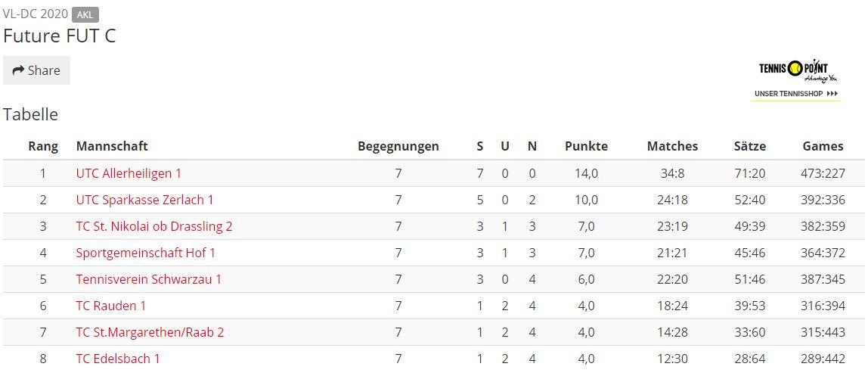
Task: Open Tennisverein Schwarzau 1 team page
Action: coord(148,279)
